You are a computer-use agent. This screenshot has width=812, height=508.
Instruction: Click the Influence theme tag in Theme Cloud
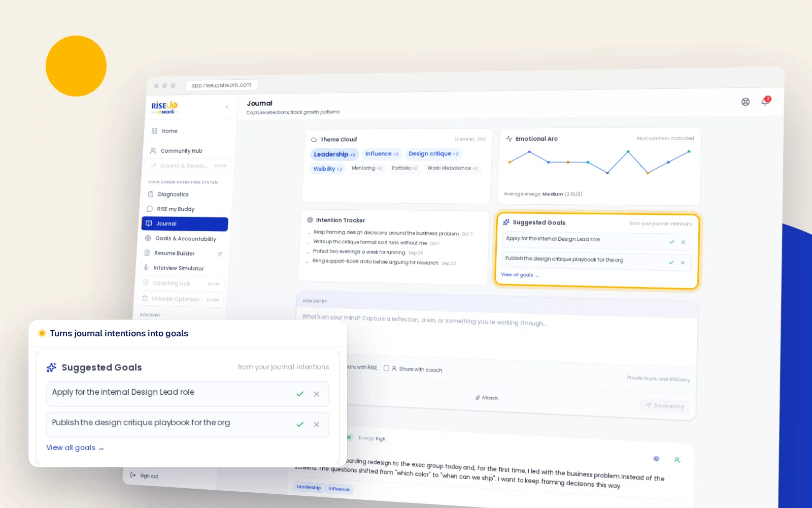(382, 154)
